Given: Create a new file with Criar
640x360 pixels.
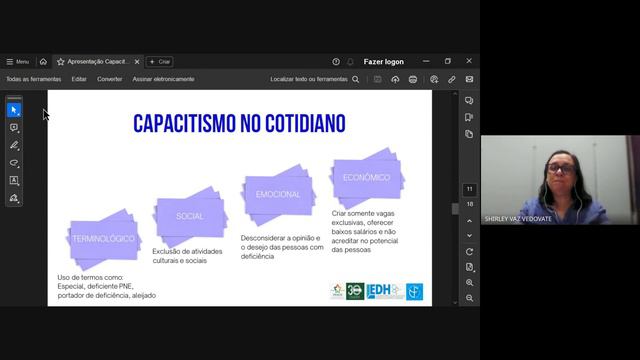Looking at the screenshot, I should [160, 62].
